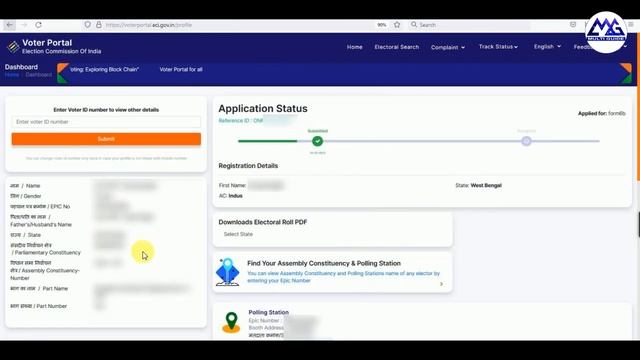The height and width of the screenshot is (360, 640).
Task: Click Home breadcrumb under Dashboard
Action: click(x=12, y=75)
